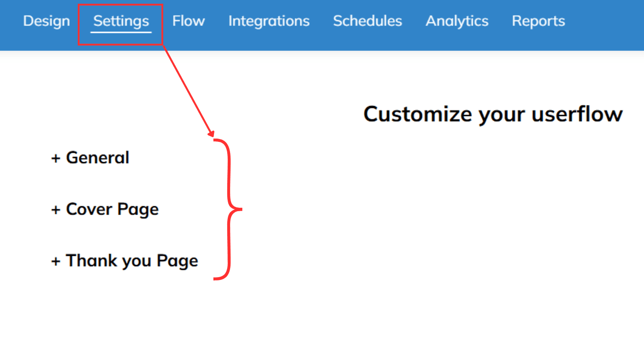Click the plus icon beside General
Viewport: 644px width, 362px height.
56,158
